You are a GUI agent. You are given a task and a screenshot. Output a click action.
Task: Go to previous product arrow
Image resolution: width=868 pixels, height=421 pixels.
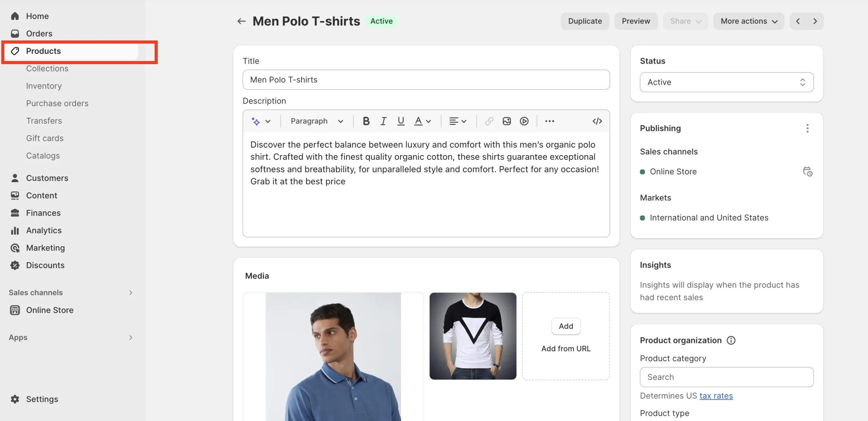[x=798, y=21]
